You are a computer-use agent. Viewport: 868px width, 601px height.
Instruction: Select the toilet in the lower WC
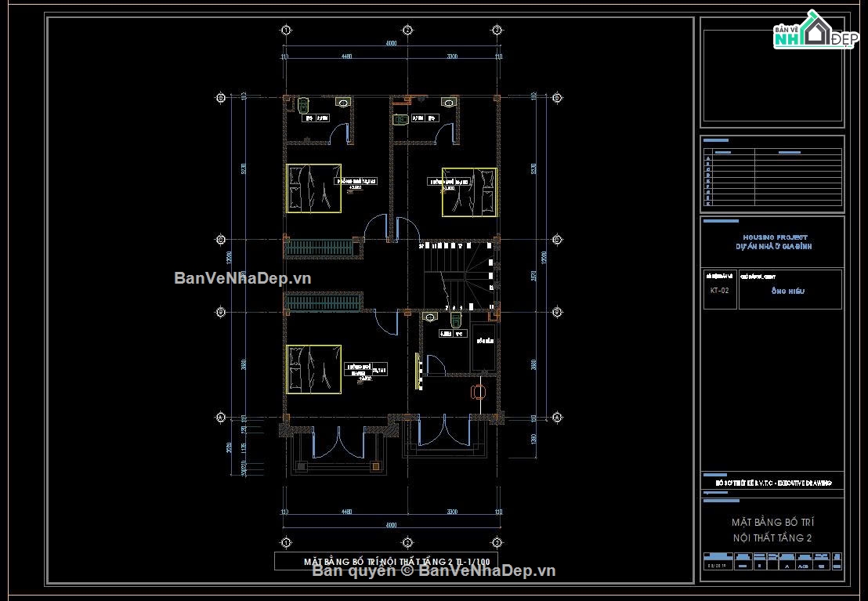coord(456,320)
